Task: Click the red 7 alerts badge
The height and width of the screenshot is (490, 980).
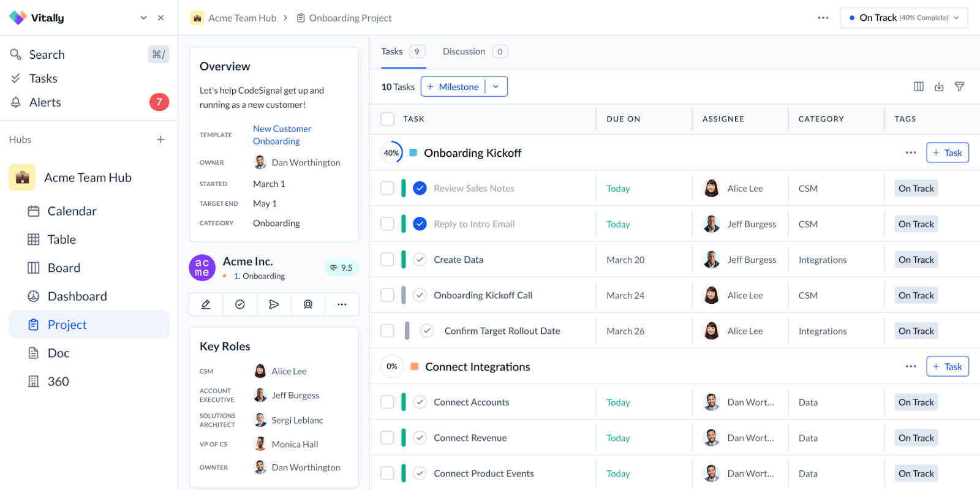Action: click(x=159, y=102)
